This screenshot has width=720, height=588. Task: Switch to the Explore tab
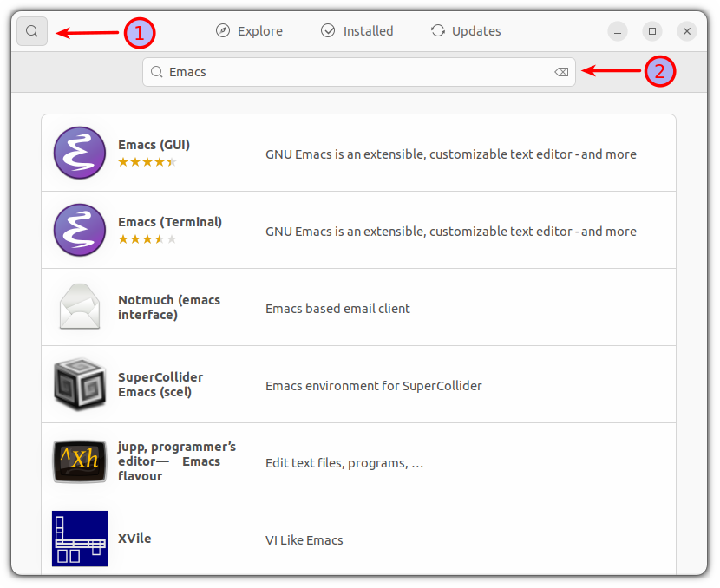[x=249, y=31]
